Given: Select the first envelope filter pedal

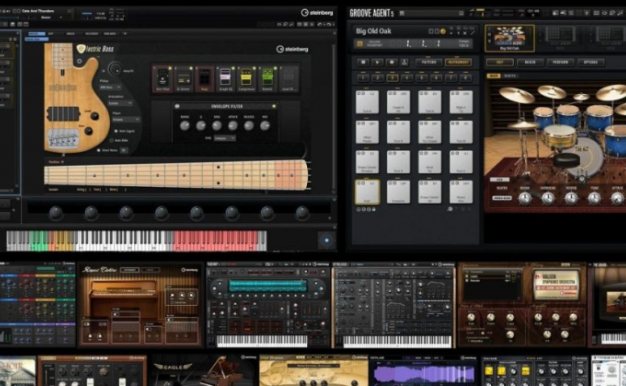Looking at the screenshot, I should pyautogui.click(x=162, y=79).
